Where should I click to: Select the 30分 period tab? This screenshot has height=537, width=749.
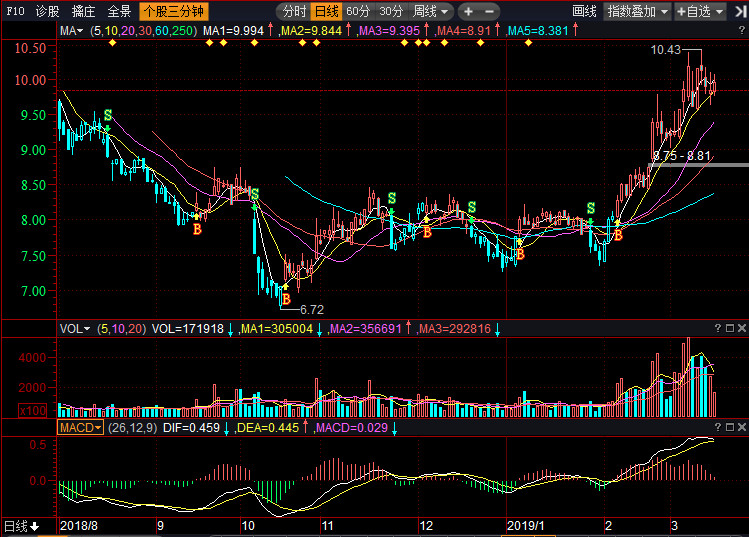[x=391, y=11]
